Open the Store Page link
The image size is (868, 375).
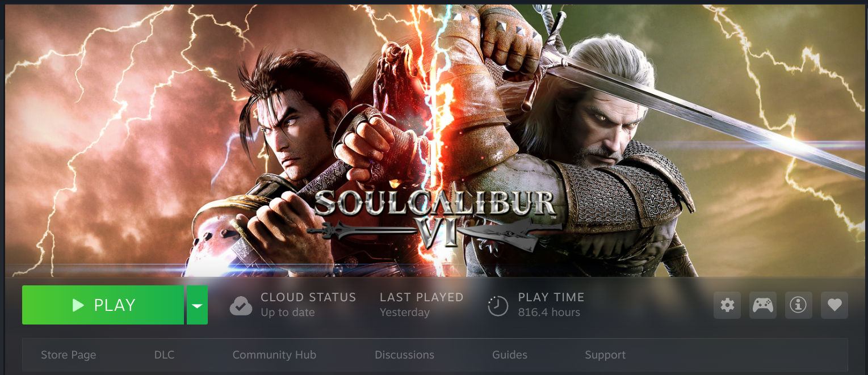[69, 355]
